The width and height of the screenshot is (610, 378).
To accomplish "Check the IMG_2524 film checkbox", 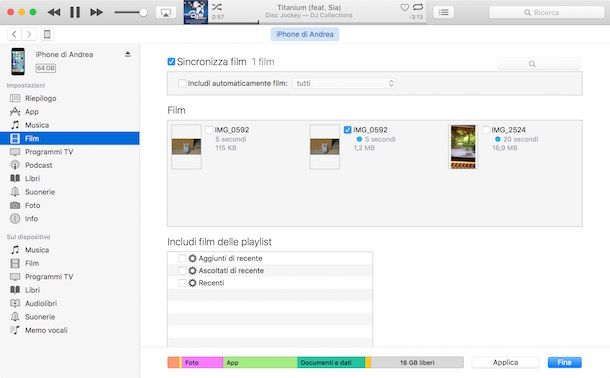I will coord(486,130).
